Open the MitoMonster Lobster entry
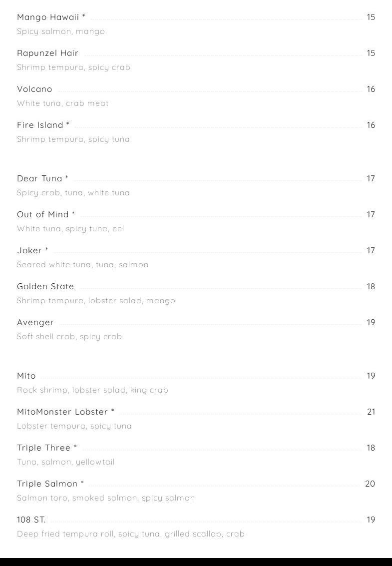The image size is (392, 566). pyautogui.click(x=66, y=412)
